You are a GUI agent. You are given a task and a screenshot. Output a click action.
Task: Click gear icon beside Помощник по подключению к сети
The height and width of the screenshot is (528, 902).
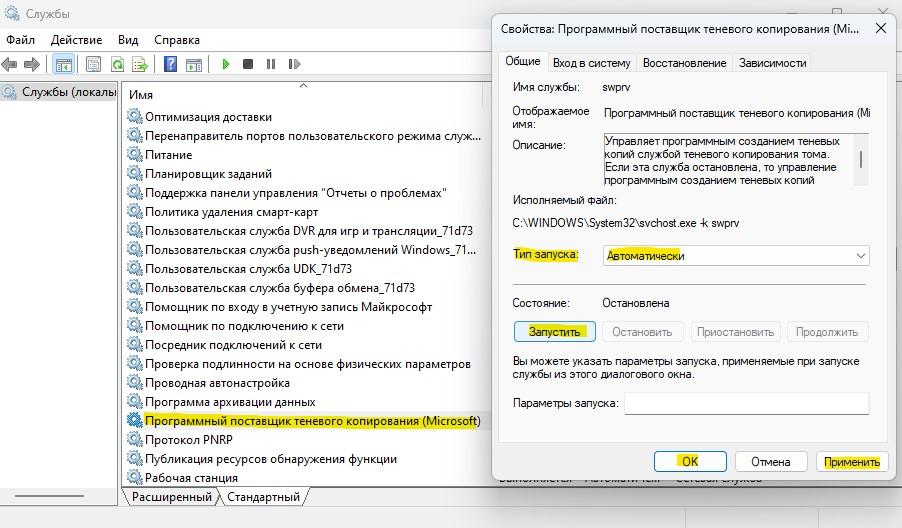pyautogui.click(x=135, y=326)
